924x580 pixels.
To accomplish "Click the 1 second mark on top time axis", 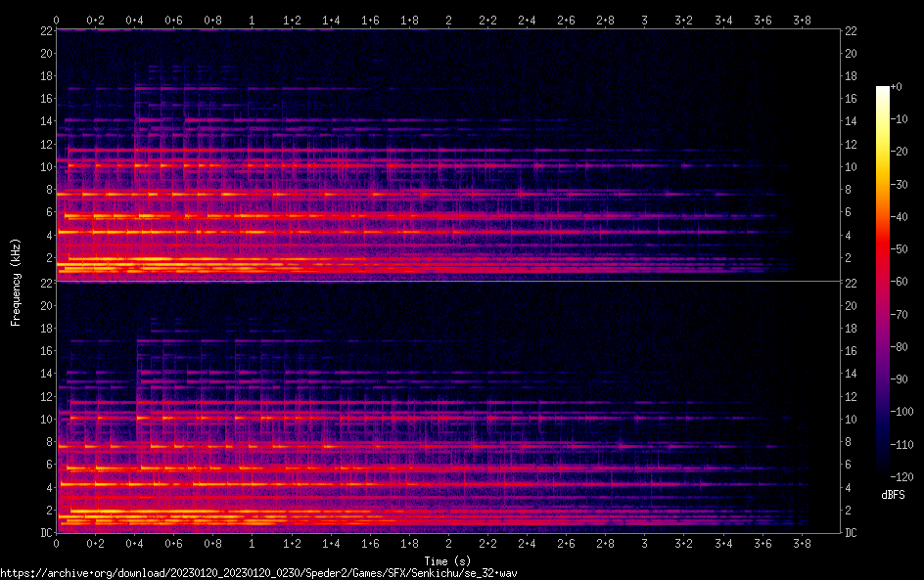I will (253, 20).
